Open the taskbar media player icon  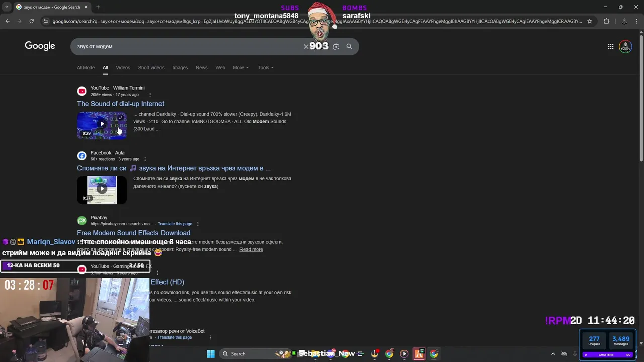click(404, 354)
